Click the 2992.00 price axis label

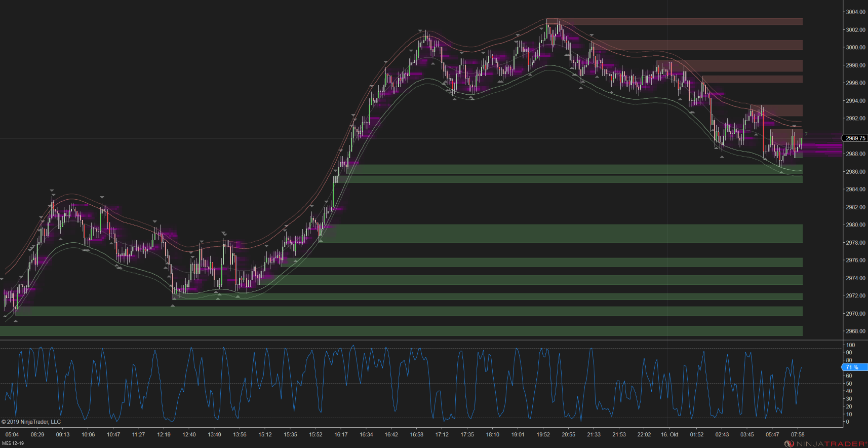click(x=855, y=119)
